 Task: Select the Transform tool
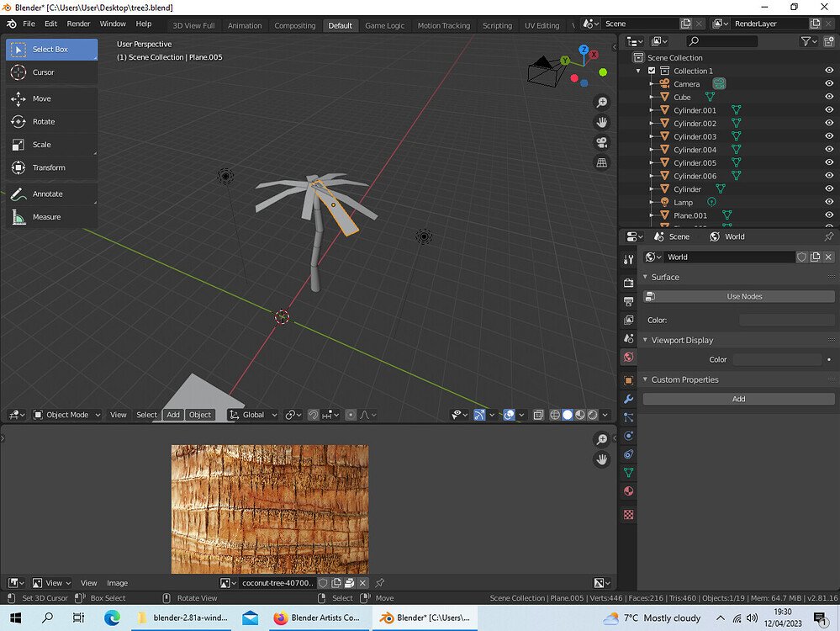coord(52,167)
